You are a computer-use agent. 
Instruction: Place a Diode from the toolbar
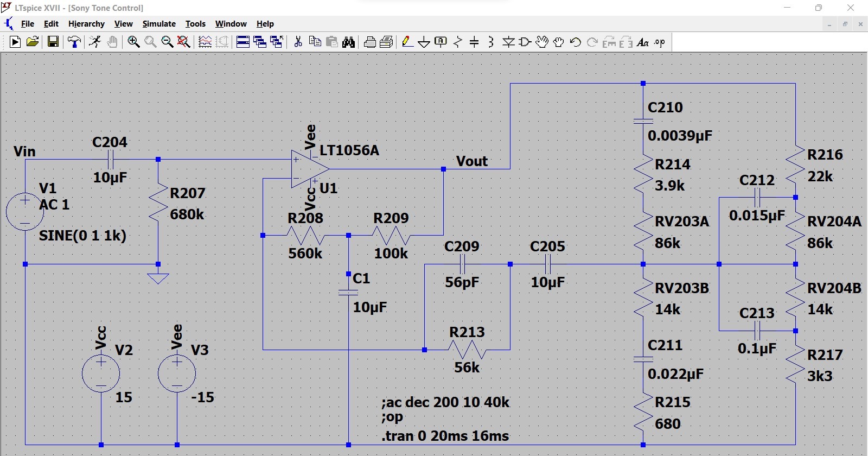click(508, 42)
